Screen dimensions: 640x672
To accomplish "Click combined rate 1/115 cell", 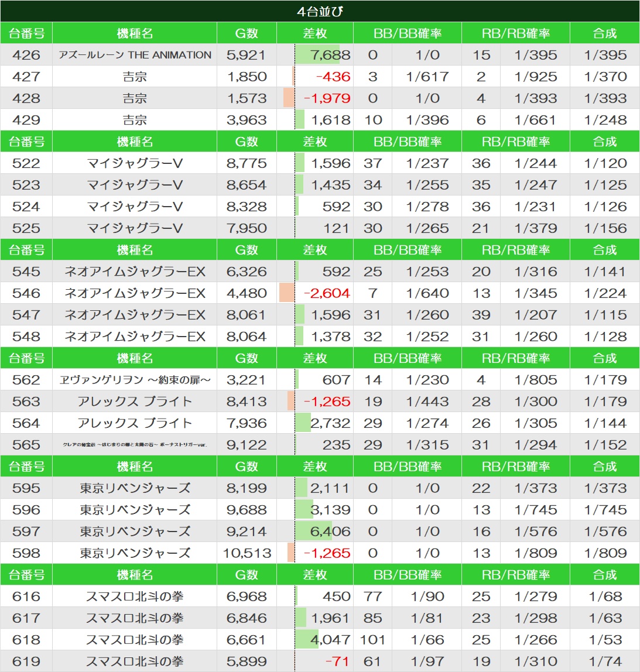I will (x=605, y=314).
